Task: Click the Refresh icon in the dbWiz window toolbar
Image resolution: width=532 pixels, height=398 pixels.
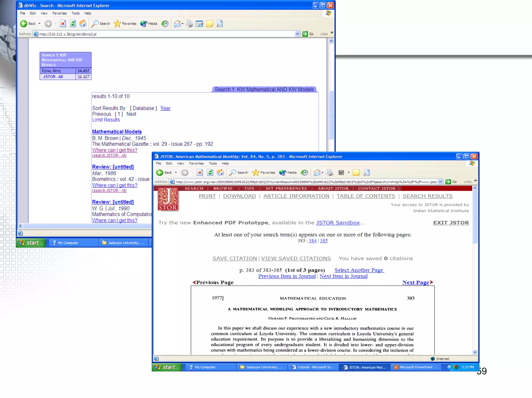Action: [73, 24]
